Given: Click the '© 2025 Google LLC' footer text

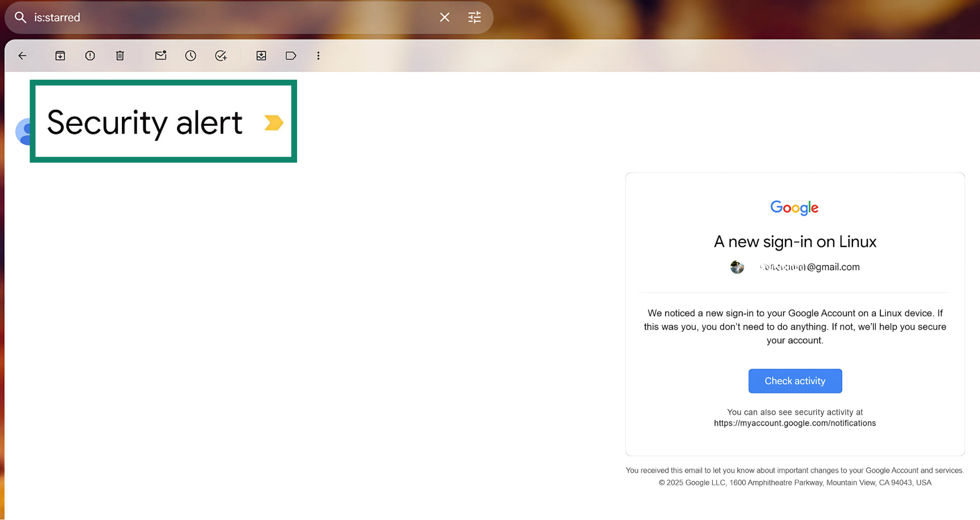Looking at the screenshot, I should (795, 483).
